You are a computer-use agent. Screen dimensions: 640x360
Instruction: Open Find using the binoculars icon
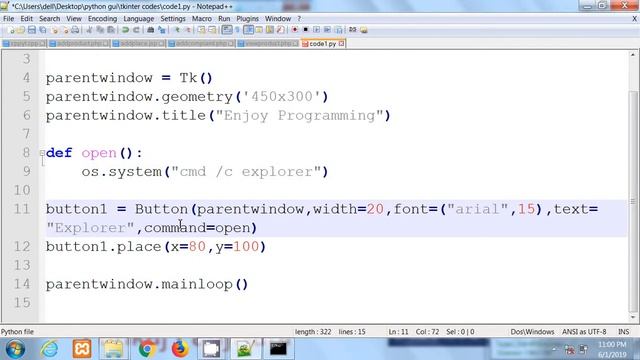151,30
